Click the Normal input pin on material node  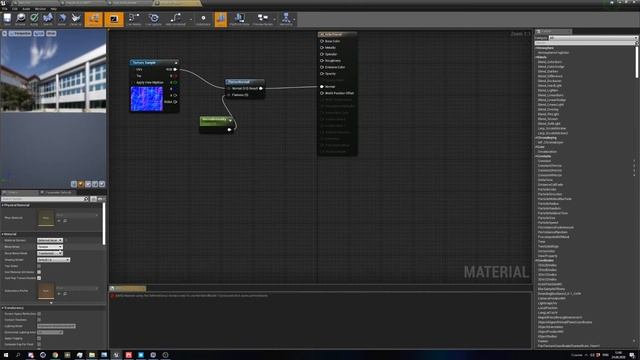coord(322,87)
